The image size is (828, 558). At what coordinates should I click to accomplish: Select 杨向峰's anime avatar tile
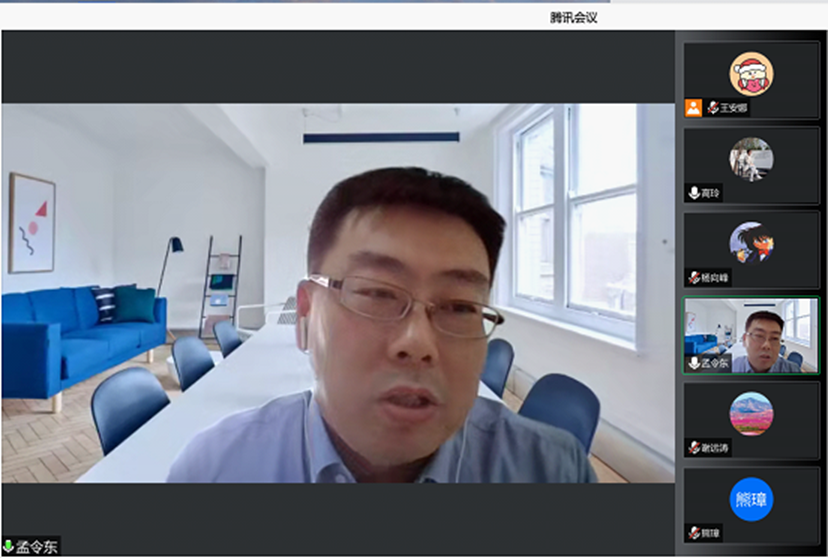(x=750, y=243)
